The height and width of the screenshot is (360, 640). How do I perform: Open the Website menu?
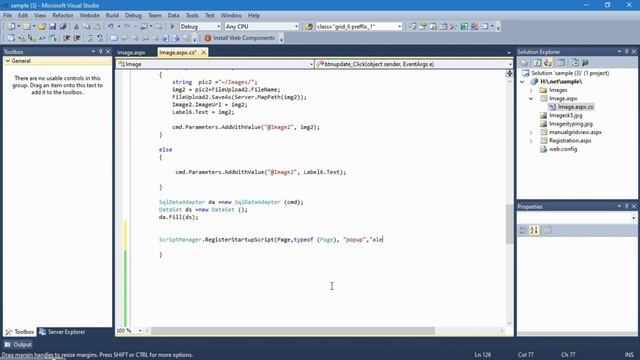[x=89, y=16]
